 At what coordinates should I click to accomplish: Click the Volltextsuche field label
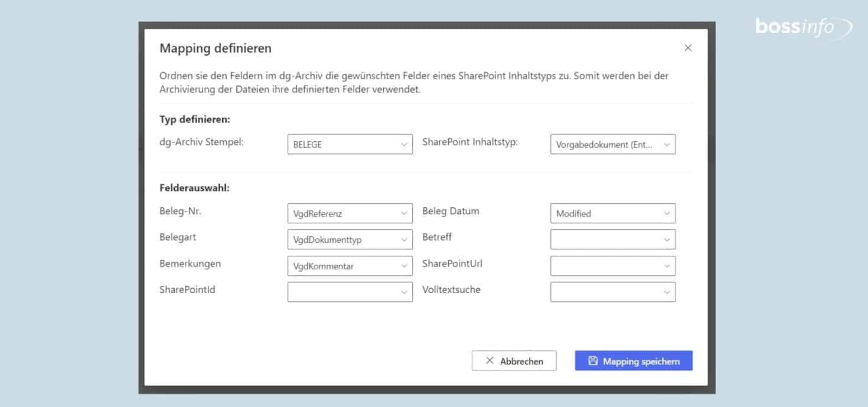coord(451,289)
